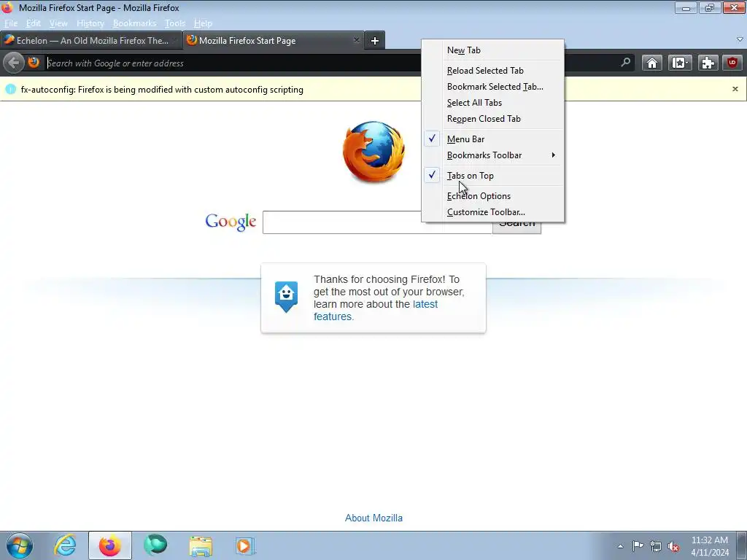The image size is (747, 560).
Task: Follow the latest features link
Action: 376,311
